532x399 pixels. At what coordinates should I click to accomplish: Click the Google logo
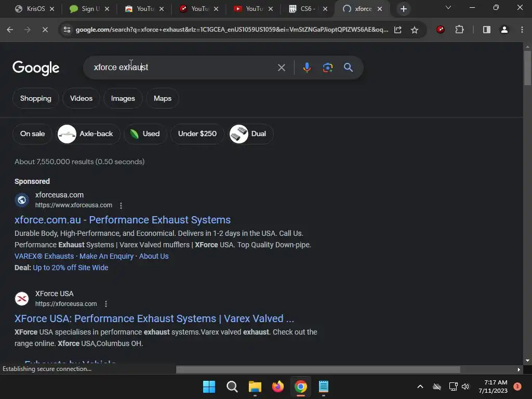coord(36,68)
